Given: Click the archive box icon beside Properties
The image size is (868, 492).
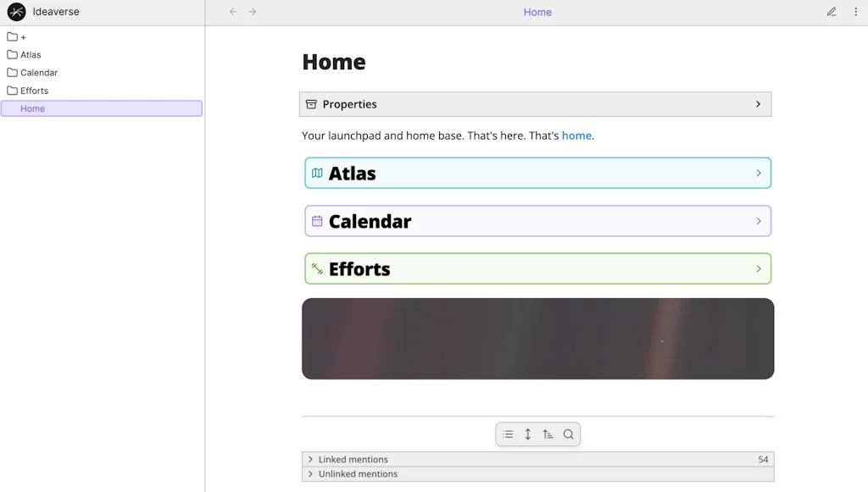Looking at the screenshot, I should pyautogui.click(x=311, y=104).
